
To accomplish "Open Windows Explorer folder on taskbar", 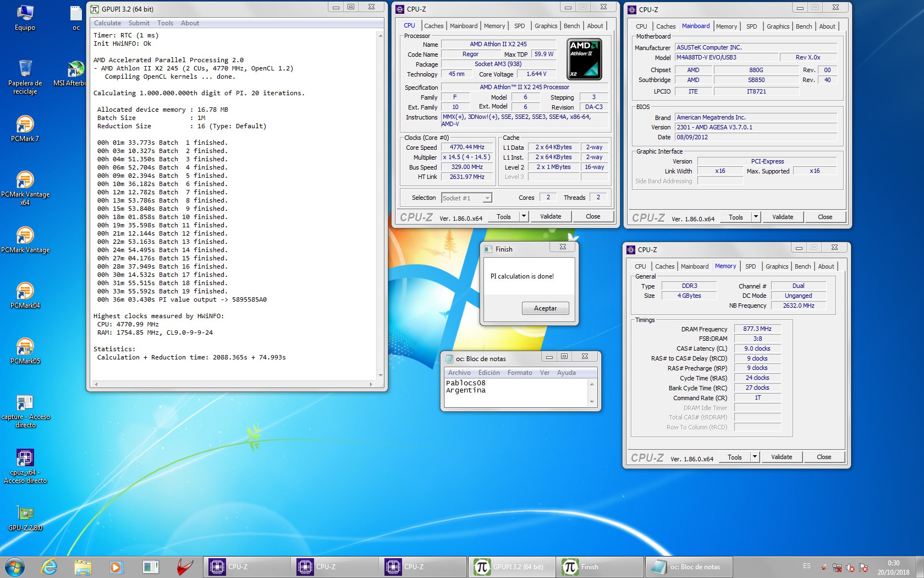I will pos(83,566).
